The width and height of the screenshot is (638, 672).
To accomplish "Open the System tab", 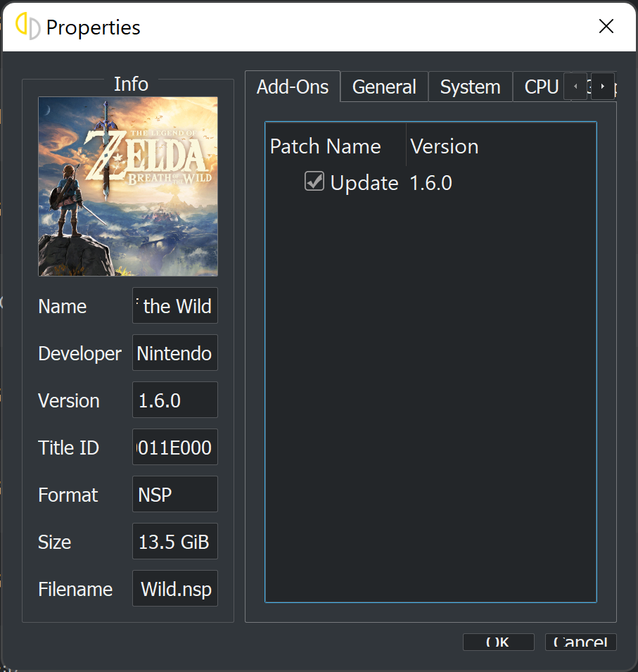I will [470, 87].
